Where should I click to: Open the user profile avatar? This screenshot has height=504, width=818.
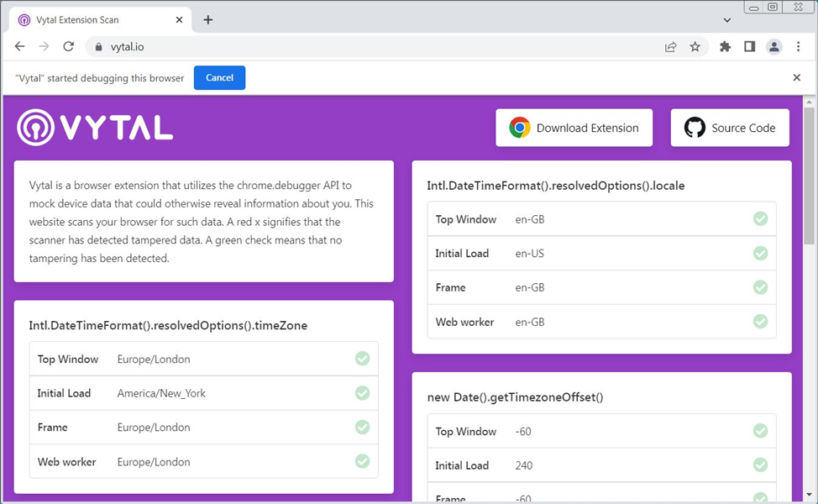[774, 47]
